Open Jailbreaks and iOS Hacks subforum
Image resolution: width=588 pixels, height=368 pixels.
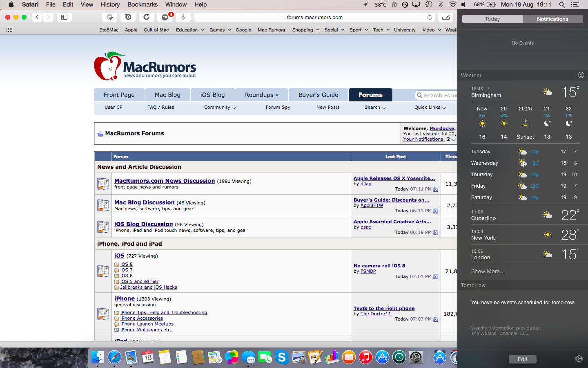(x=149, y=287)
